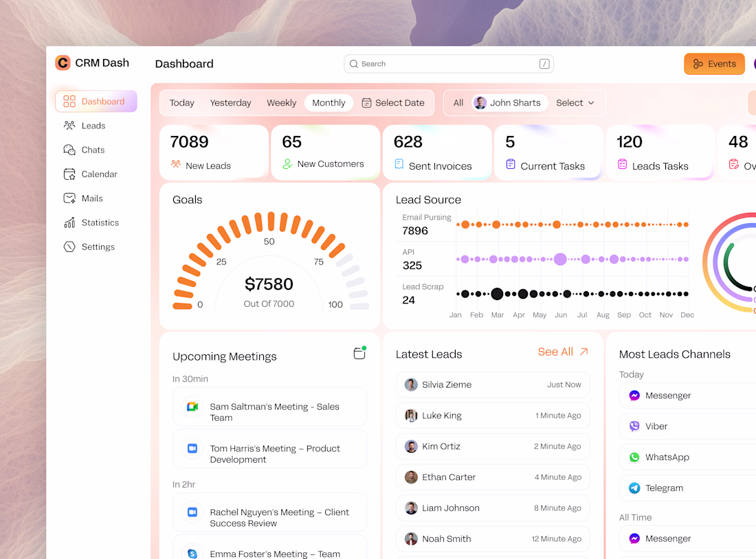The height and width of the screenshot is (559, 756).
Task: Click the Sent Invoices document icon
Action: pos(399,164)
